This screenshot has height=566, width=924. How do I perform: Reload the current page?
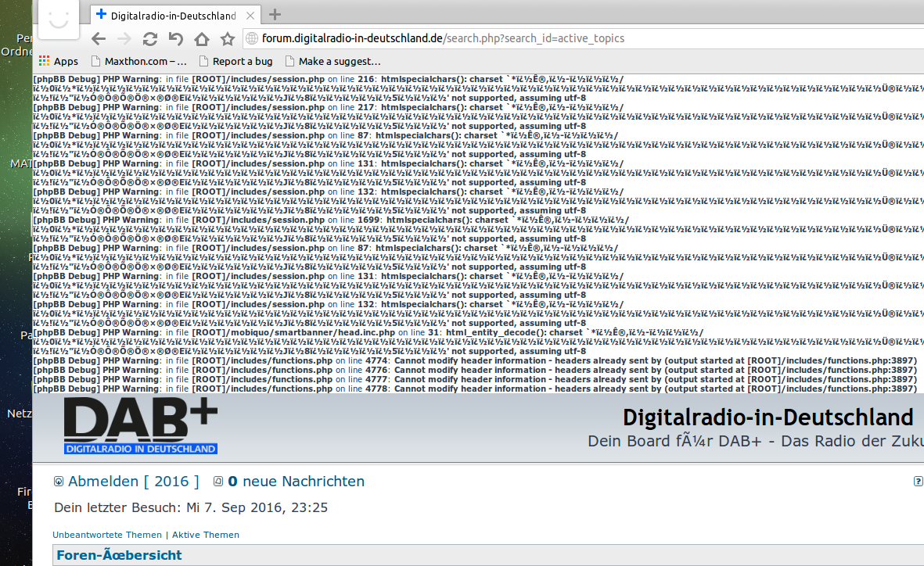(150, 39)
